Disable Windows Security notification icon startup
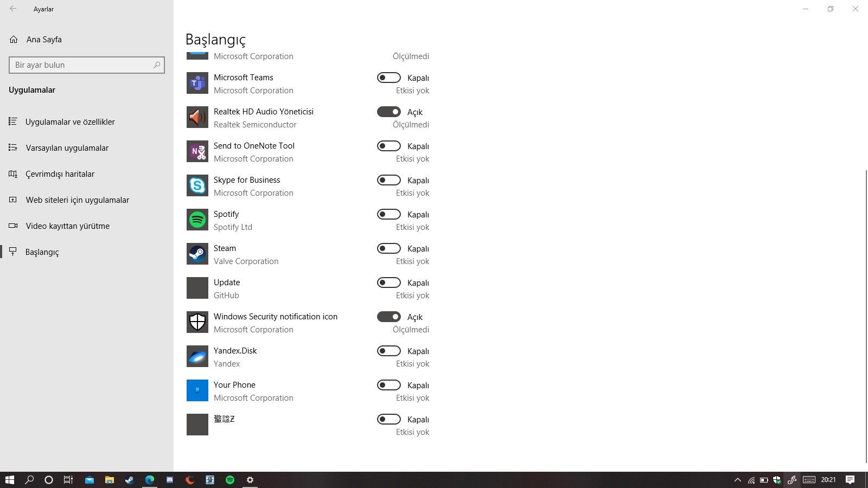This screenshot has width=868, height=488. point(389,317)
